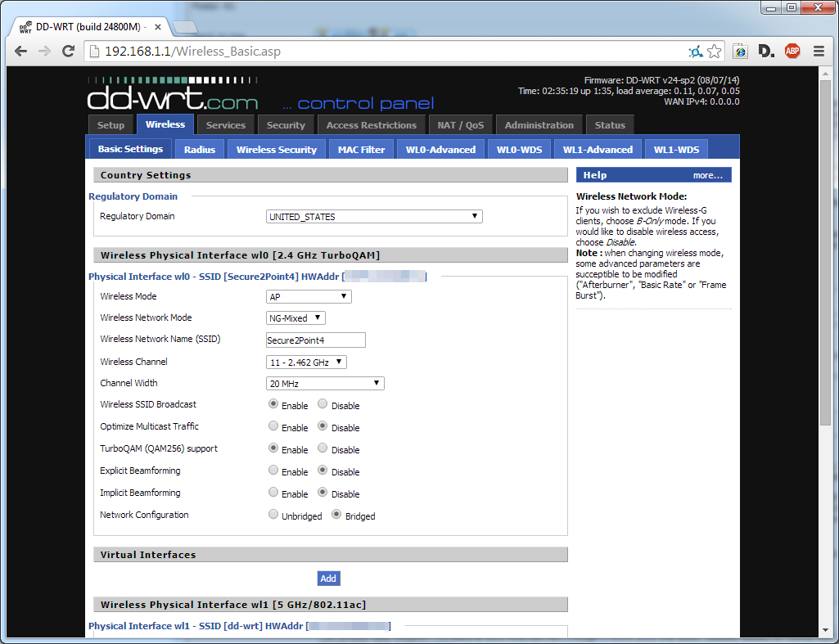Click 'Physical Interface wl1 - SSID [dd-wrt]' heading
Image resolution: width=839 pixels, height=644 pixels.
coord(239,626)
